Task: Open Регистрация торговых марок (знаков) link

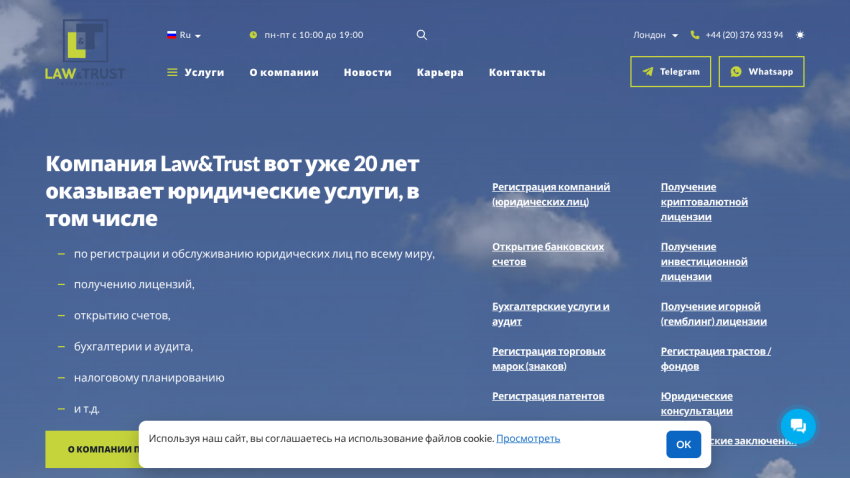Action: coord(549,359)
